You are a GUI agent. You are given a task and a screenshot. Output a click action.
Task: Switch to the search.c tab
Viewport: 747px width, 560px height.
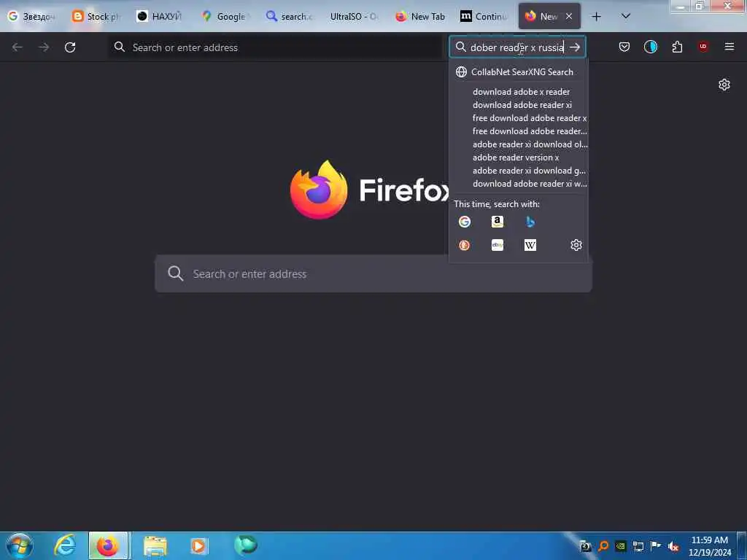point(289,16)
